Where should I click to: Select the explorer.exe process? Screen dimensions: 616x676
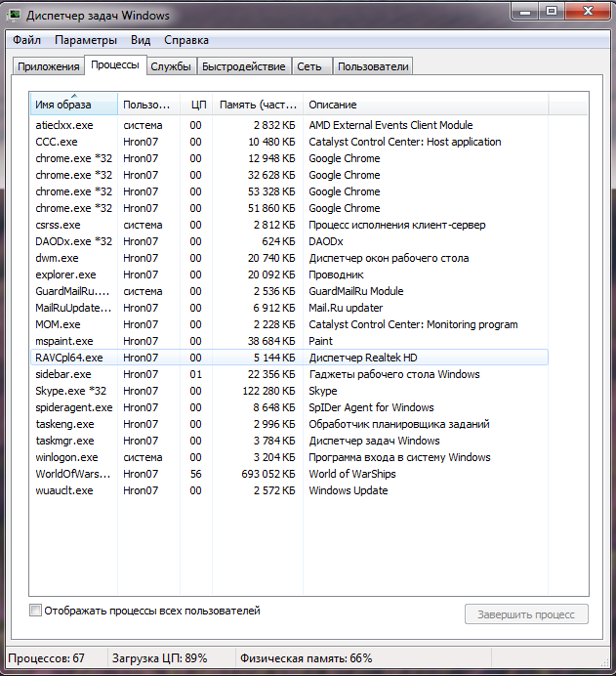pos(289,275)
